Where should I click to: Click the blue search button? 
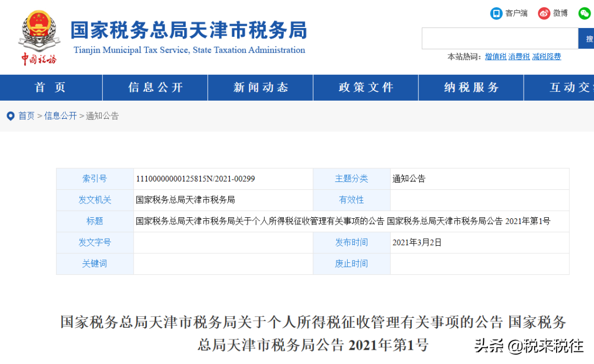586,38
